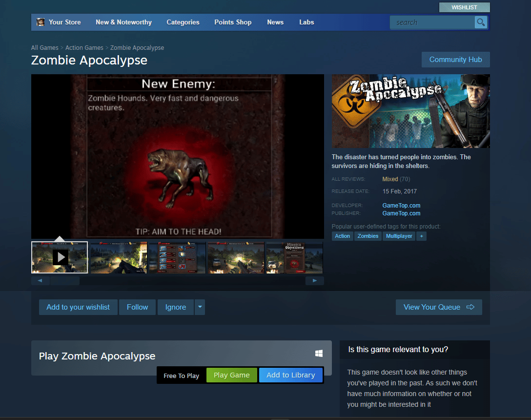Screen dimensions: 531x420
Task: Follow the Zombie Apocalypse game
Action: click(137, 307)
